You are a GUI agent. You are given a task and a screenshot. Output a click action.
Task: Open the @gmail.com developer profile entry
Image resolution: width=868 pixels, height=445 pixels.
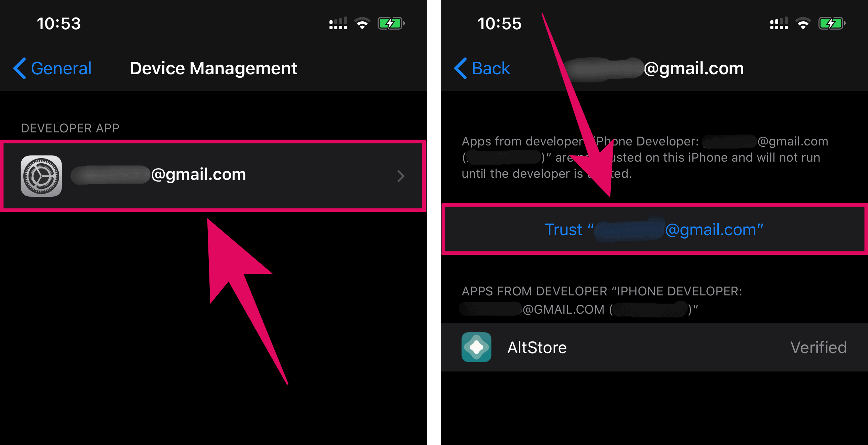(x=213, y=176)
